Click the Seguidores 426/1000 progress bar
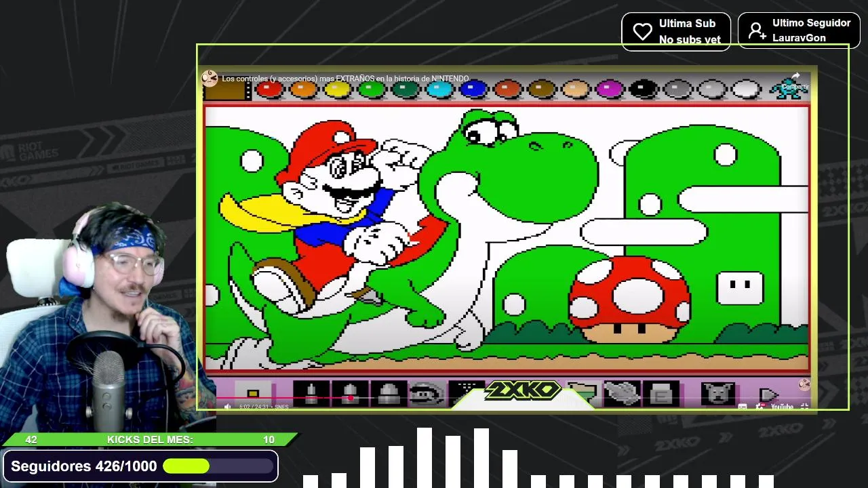 pos(218,466)
